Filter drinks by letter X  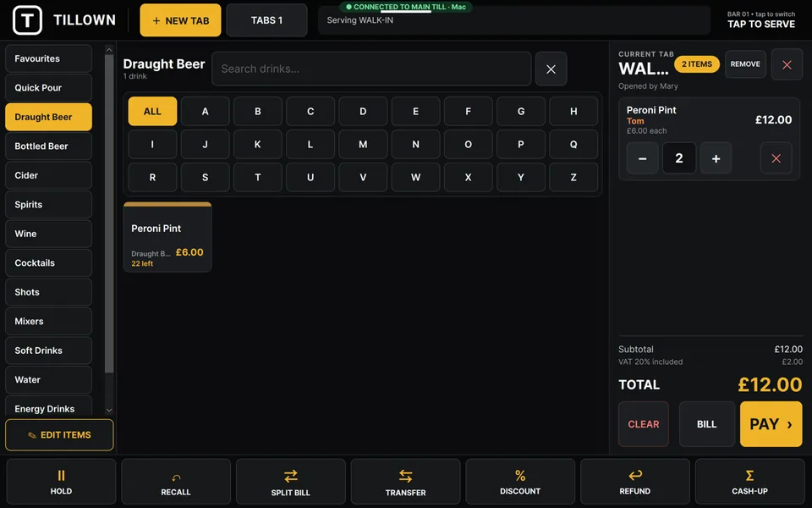pyautogui.click(x=468, y=177)
